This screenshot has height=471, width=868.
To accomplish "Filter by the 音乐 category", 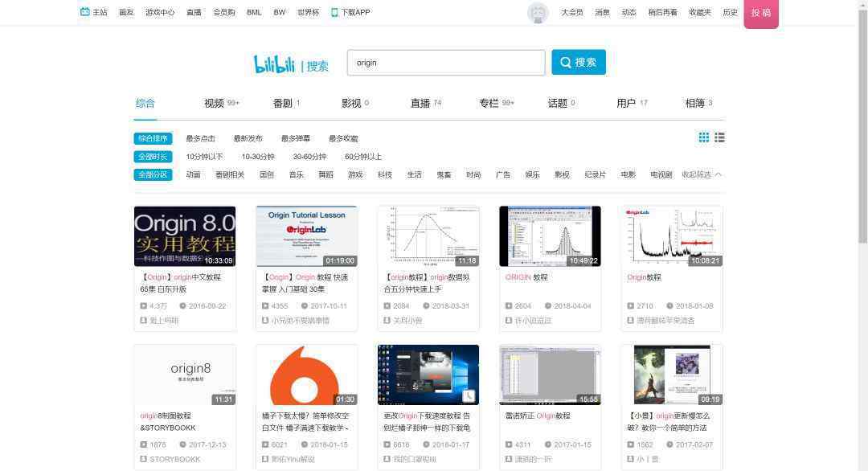I will tap(296, 174).
